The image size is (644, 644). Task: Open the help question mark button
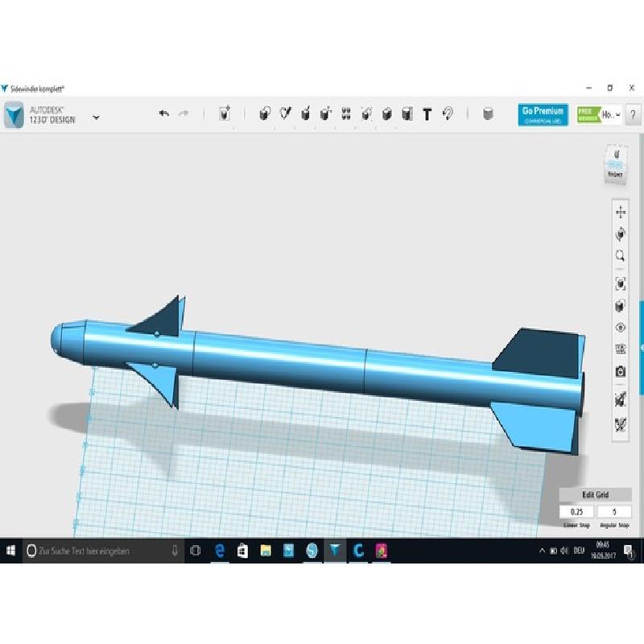tap(633, 115)
